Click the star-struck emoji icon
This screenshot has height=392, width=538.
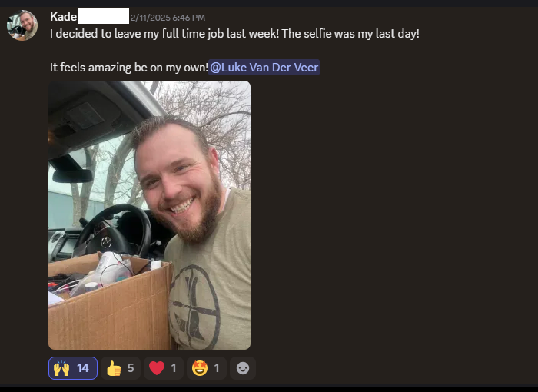pyautogui.click(x=200, y=368)
